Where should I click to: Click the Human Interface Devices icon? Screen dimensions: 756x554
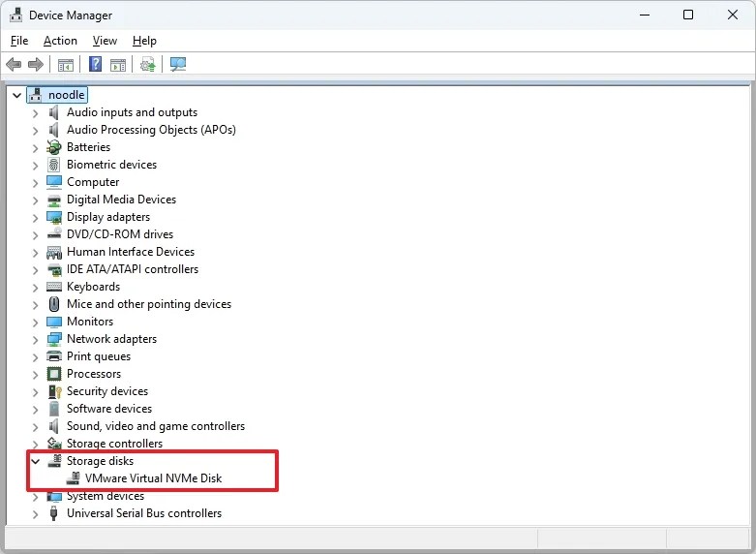(x=54, y=252)
